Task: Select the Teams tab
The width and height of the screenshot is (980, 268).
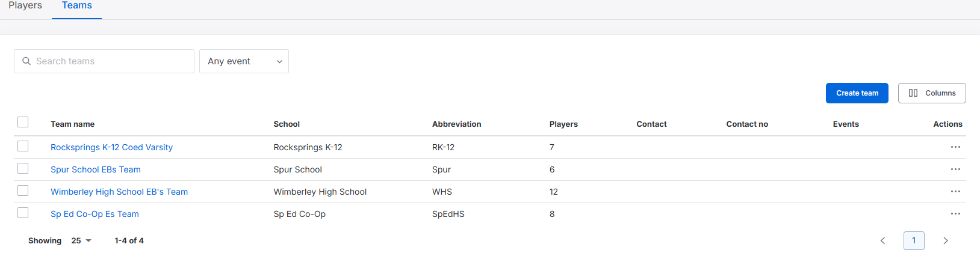Action: point(77,6)
